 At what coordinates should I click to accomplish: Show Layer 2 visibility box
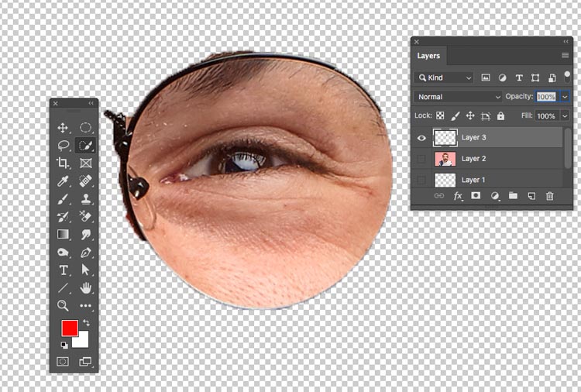tap(421, 159)
